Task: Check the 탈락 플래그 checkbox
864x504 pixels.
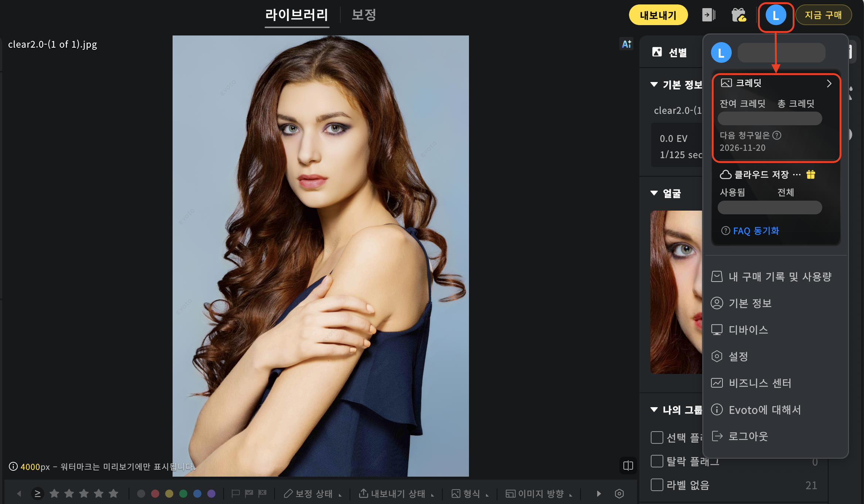Action: (657, 461)
